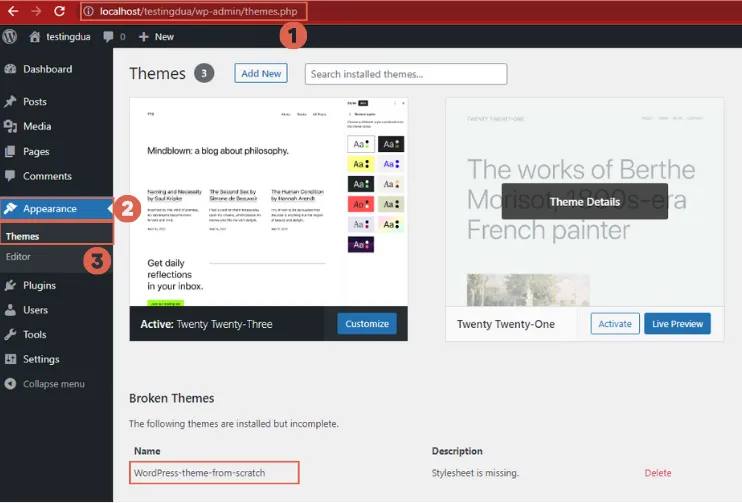Screen dimensions: 742x503
Task: Click in the Search installed themes field
Action: (x=406, y=74)
